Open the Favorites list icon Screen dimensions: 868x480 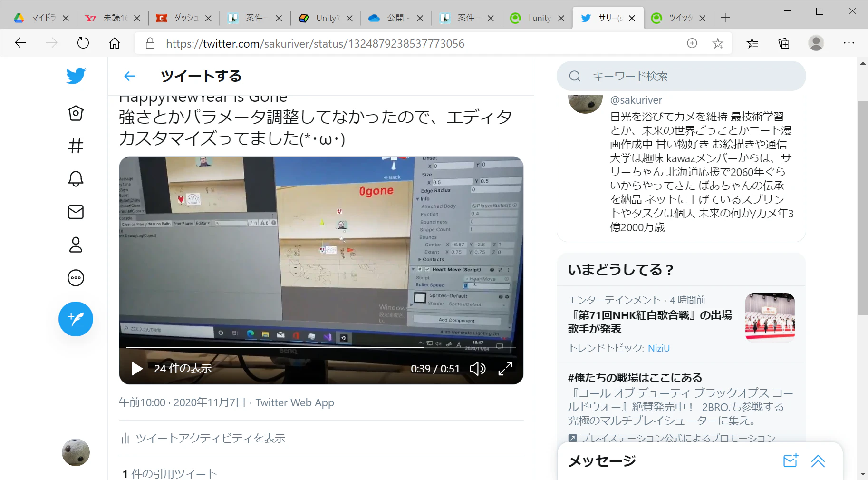(752, 43)
